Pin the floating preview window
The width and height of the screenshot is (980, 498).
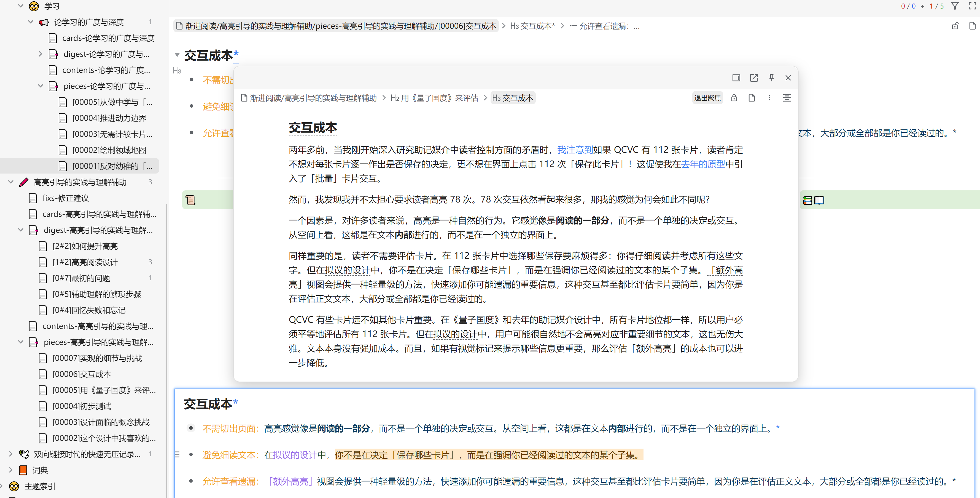click(772, 78)
